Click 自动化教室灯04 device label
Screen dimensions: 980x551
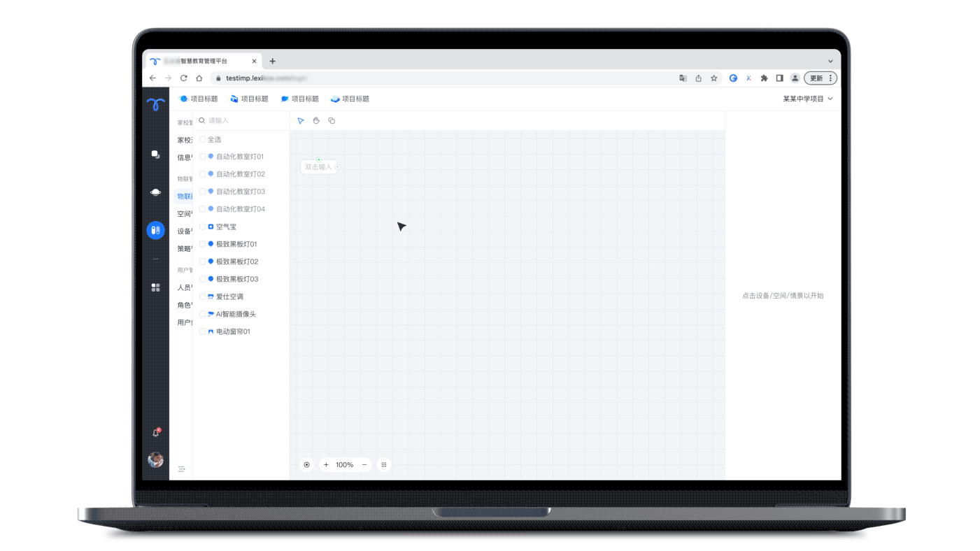(x=241, y=209)
